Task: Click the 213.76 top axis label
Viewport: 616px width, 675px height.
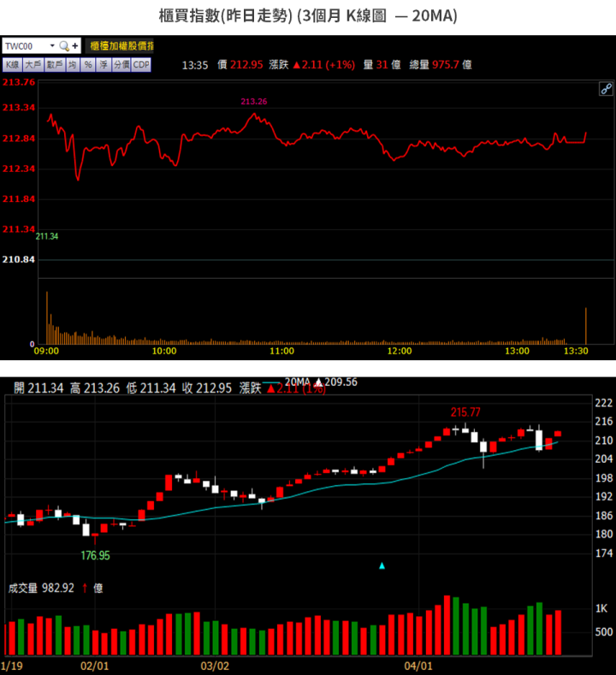Action: tap(19, 82)
